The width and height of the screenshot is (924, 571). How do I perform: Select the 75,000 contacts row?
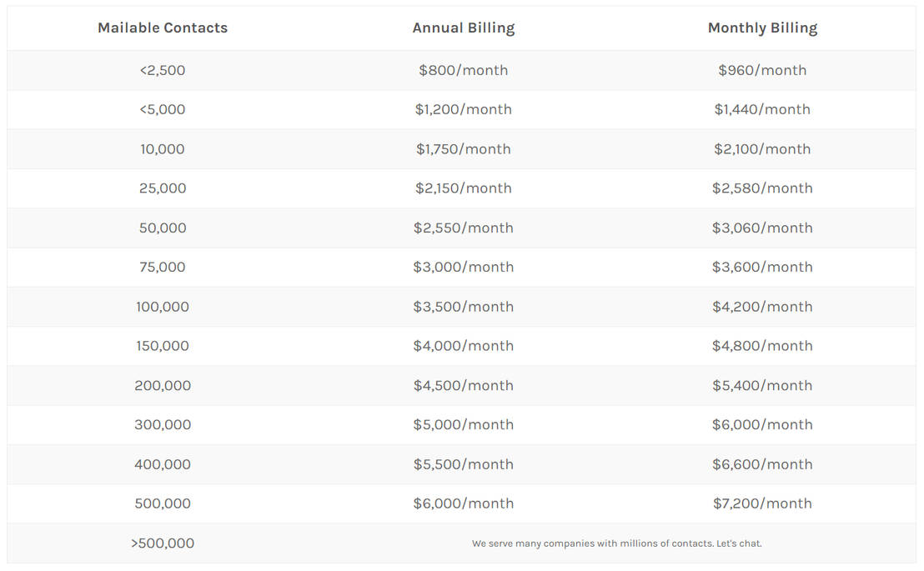pyautogui.click(x=163, y=267)
